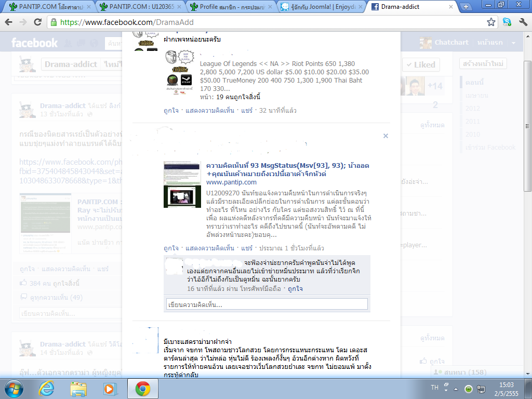Switch to the PANTIP.COM โต๊ะศาลา tab
The image size is (532, 399).
(x=50, y=6)
